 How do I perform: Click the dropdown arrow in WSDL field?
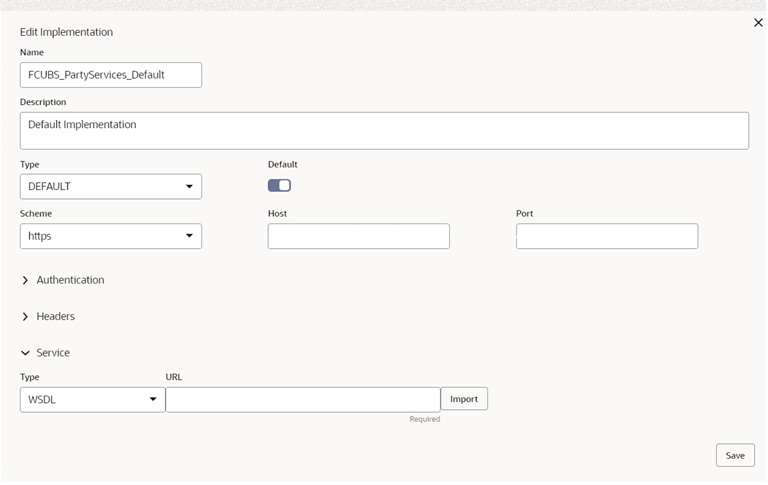coord(153,399)
